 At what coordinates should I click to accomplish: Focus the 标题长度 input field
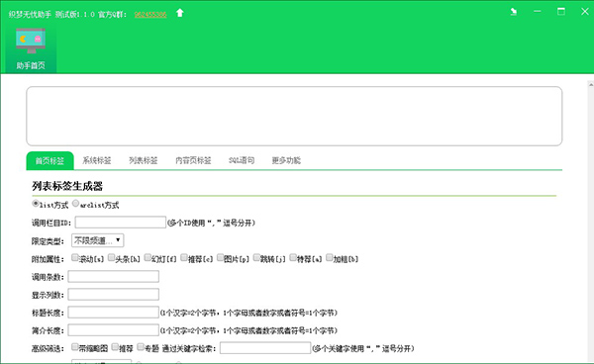point(113,313)
